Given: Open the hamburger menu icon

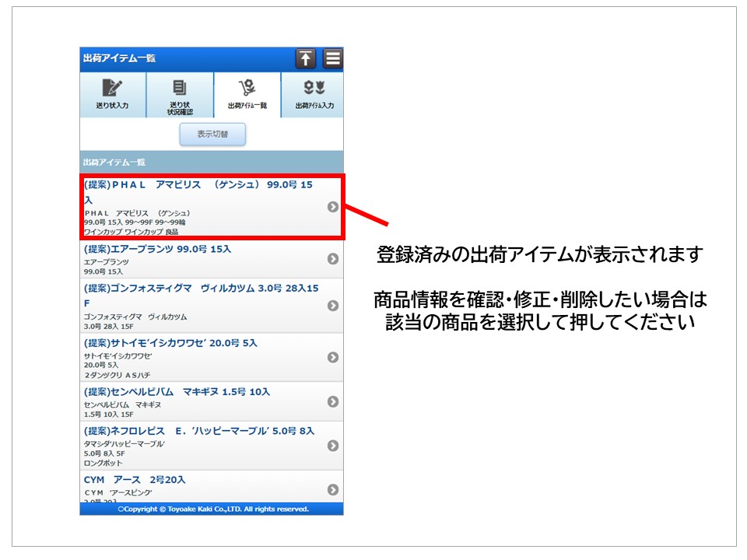Looking at the screenshot, I should 333,59.
